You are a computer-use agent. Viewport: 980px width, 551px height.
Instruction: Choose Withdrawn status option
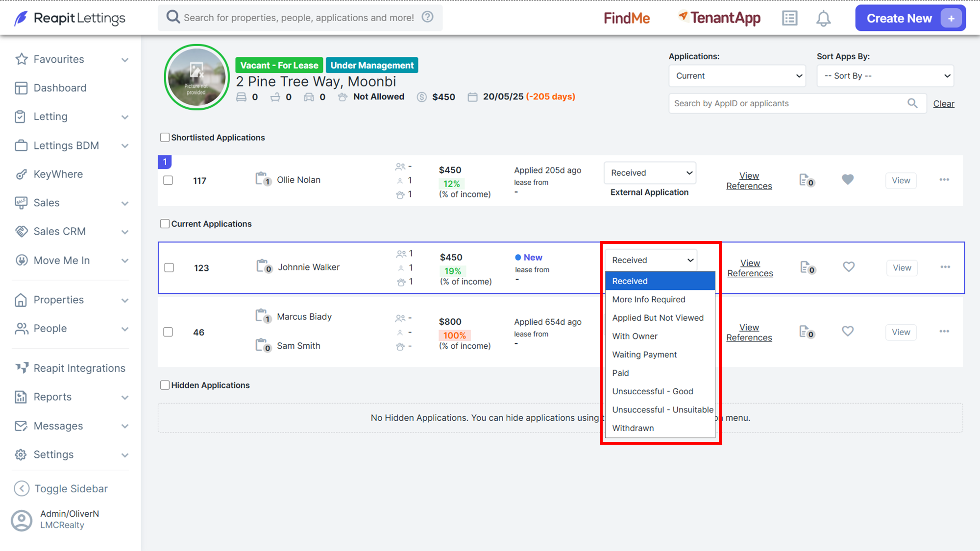point(660,428)
